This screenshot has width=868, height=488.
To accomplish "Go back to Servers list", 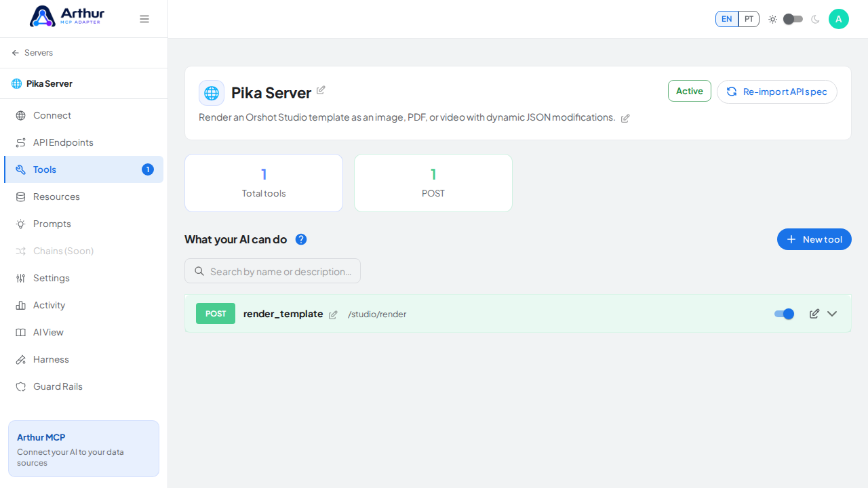I will 32,53.
